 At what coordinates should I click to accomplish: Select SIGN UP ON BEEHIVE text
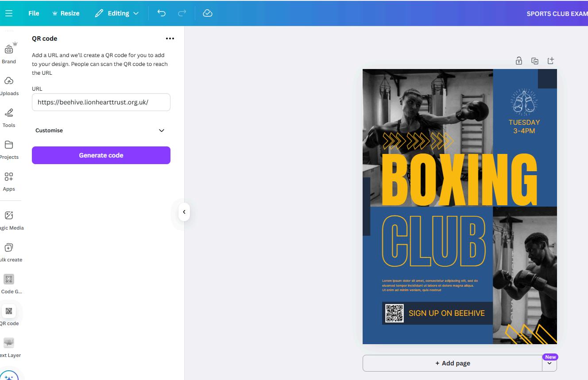pos(447,313)
